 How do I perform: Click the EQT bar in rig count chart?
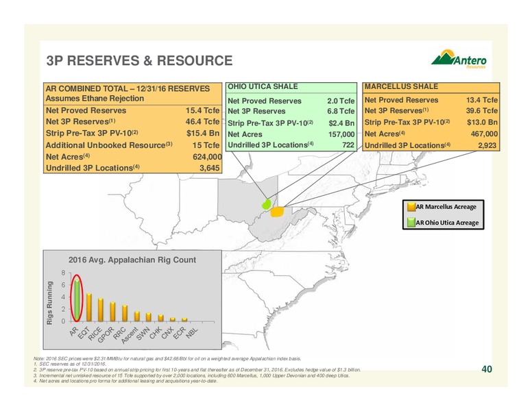click(x=89, y=308)
